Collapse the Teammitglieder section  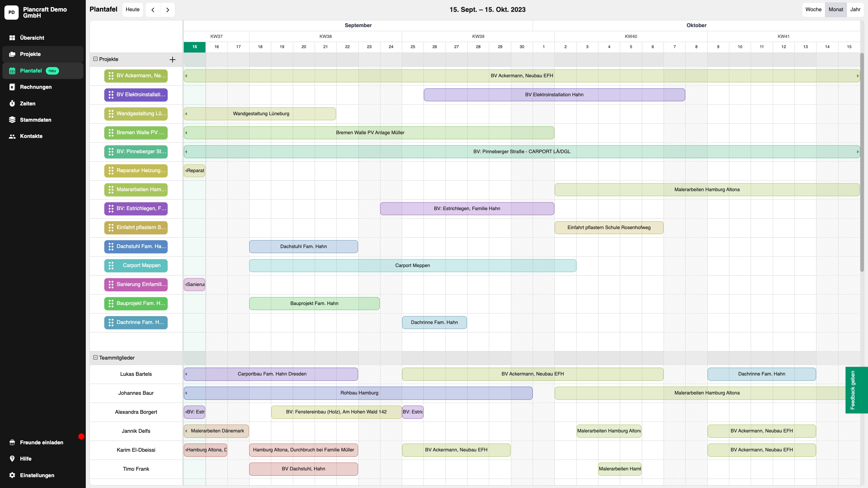pyautogui.click(x=95, y=358)
